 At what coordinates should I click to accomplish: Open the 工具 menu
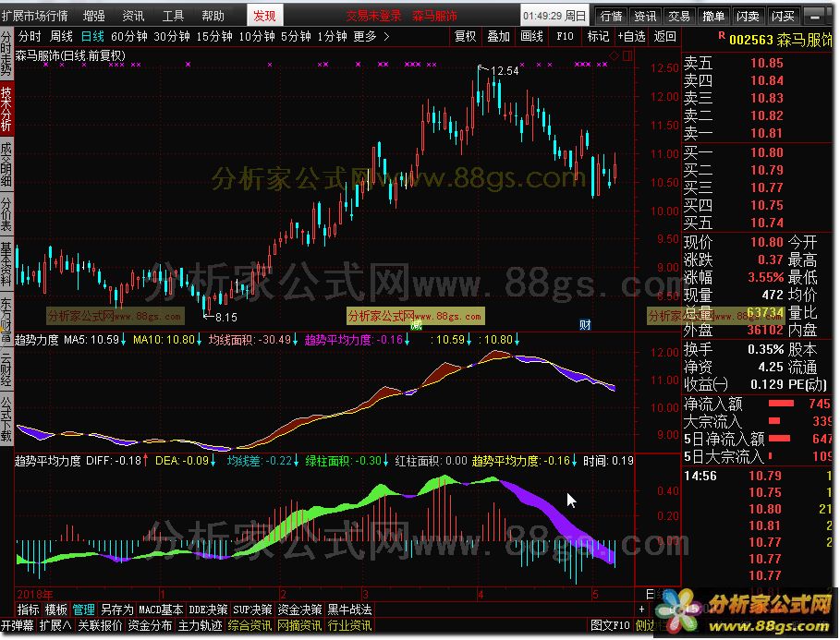tap(173, 16)
